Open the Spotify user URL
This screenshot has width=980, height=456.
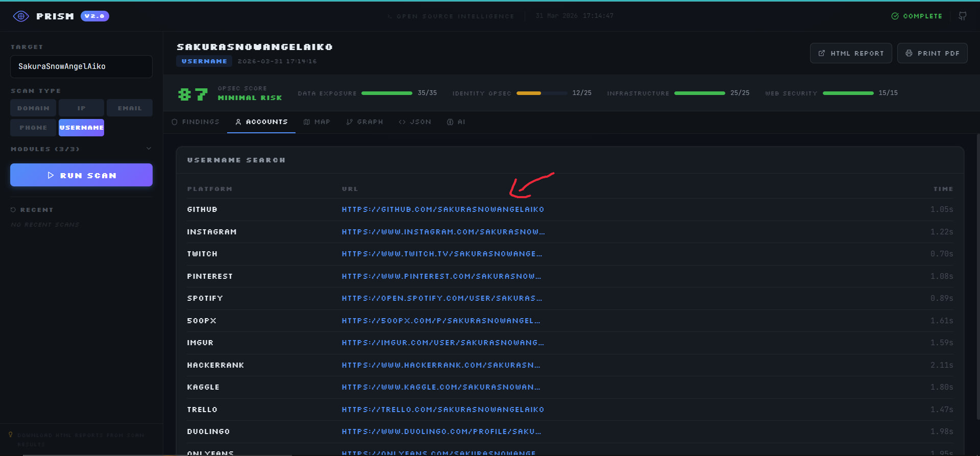click(442, 298)
